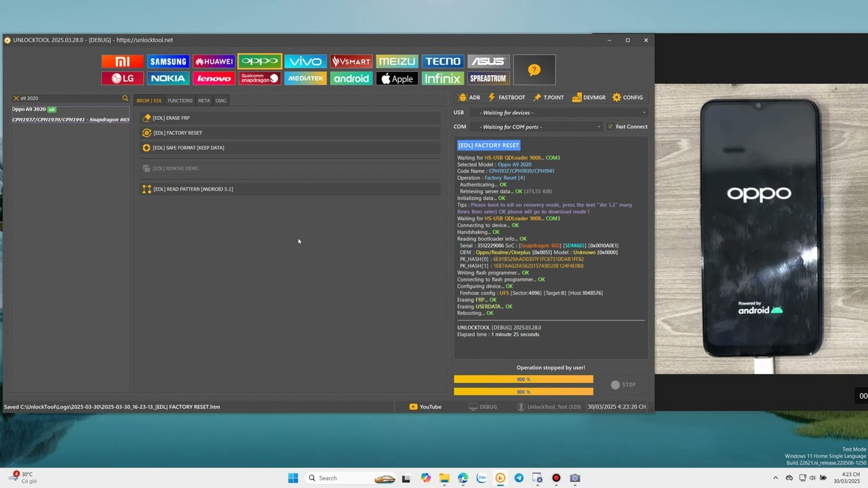Open Zalo from the taskbar

coord(481,478)
